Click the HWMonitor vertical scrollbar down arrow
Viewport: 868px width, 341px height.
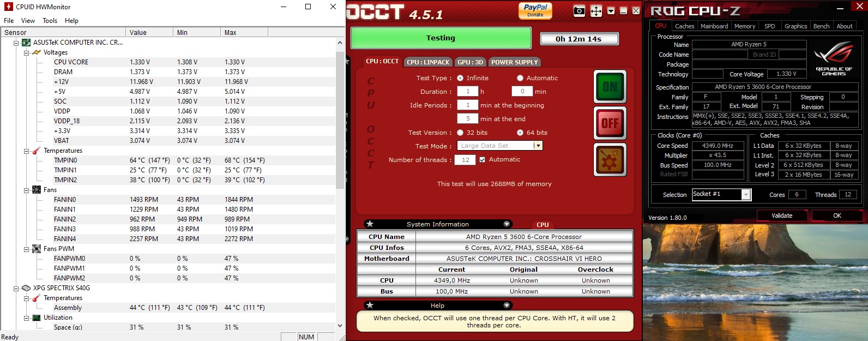[340, 326]
